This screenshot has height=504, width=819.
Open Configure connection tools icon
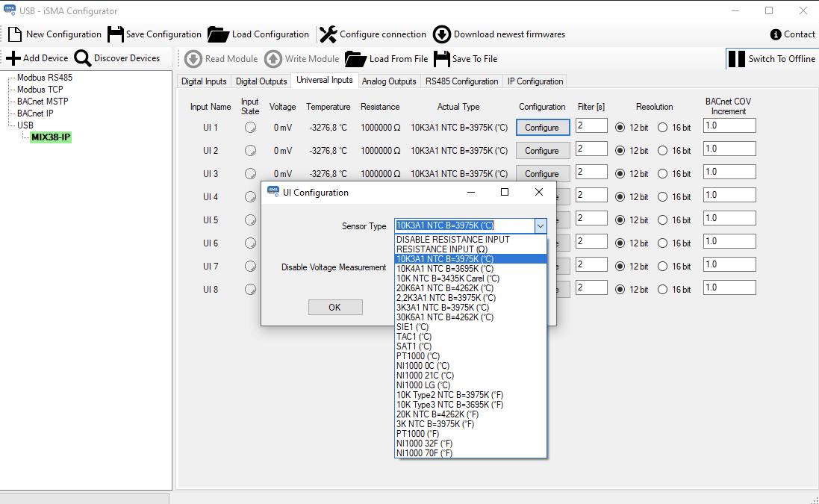coord(328,34)
